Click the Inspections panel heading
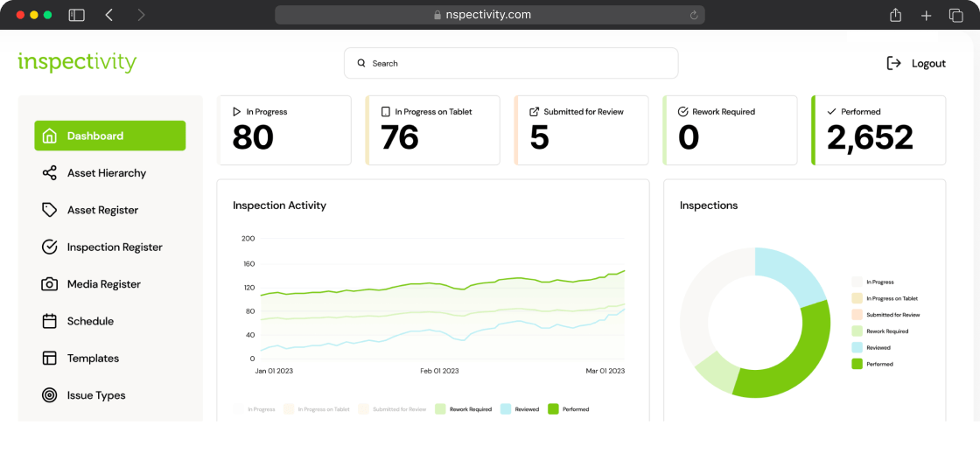 pyautogui.click(x=709, y=205)
